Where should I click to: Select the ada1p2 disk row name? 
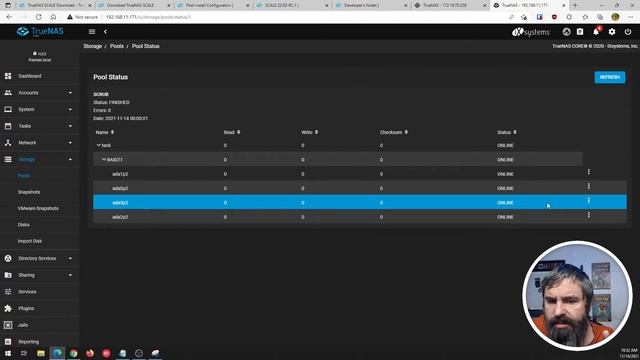point(120,174)
